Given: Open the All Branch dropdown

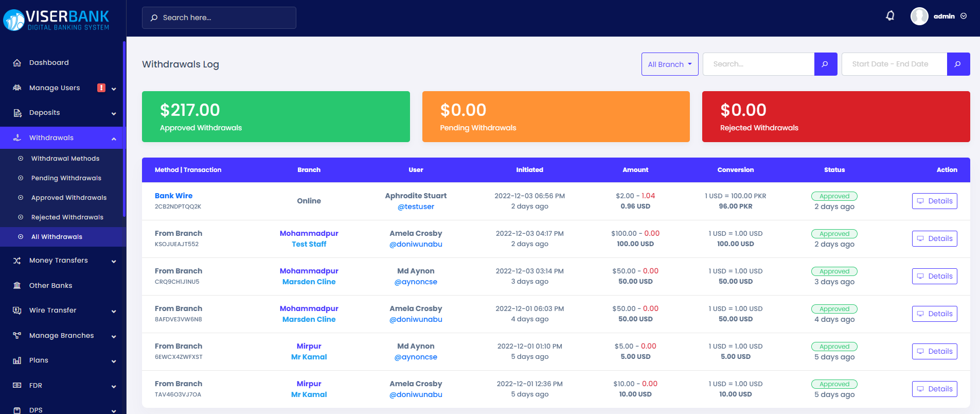Looking at the screenshot, I should click(x=669, y=64).
